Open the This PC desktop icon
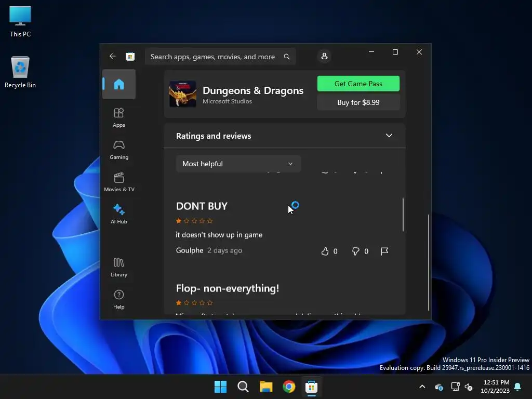The height and width of the screenshot is (399, 532). click(20, 22)
